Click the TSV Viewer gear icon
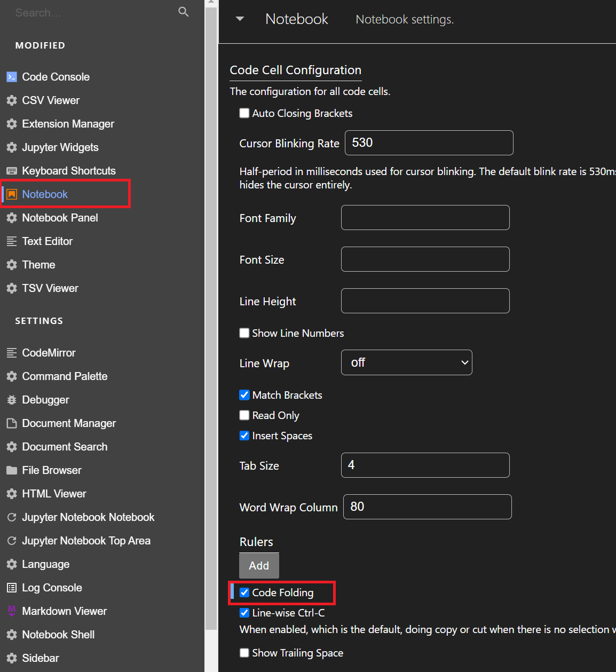This screenshot has width=616, height=672. (12, 288)
